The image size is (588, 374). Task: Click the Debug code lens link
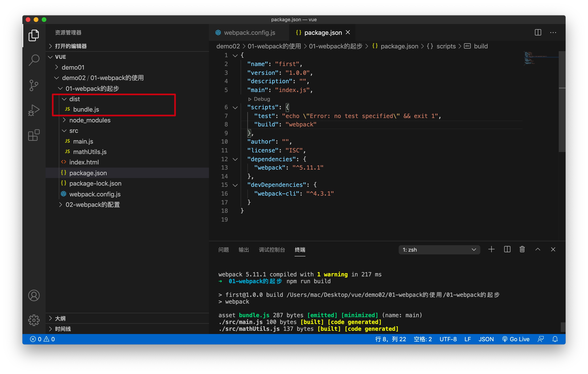(x=262, y=99)
